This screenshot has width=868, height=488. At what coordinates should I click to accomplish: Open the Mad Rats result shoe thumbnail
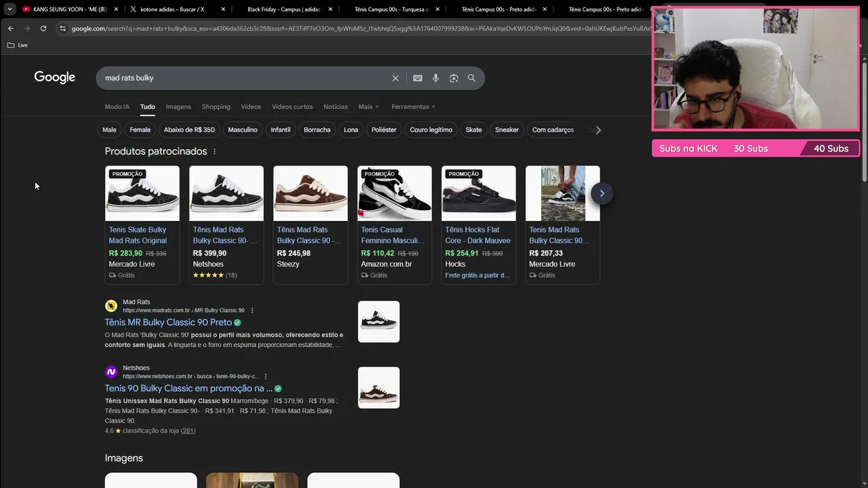click(378, 322)
